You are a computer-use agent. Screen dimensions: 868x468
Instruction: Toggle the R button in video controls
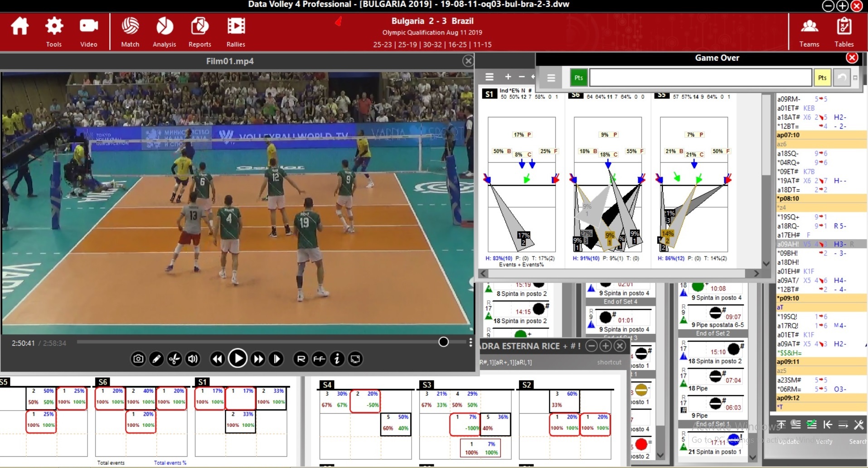pyautogui.click(x=301, y=359)
